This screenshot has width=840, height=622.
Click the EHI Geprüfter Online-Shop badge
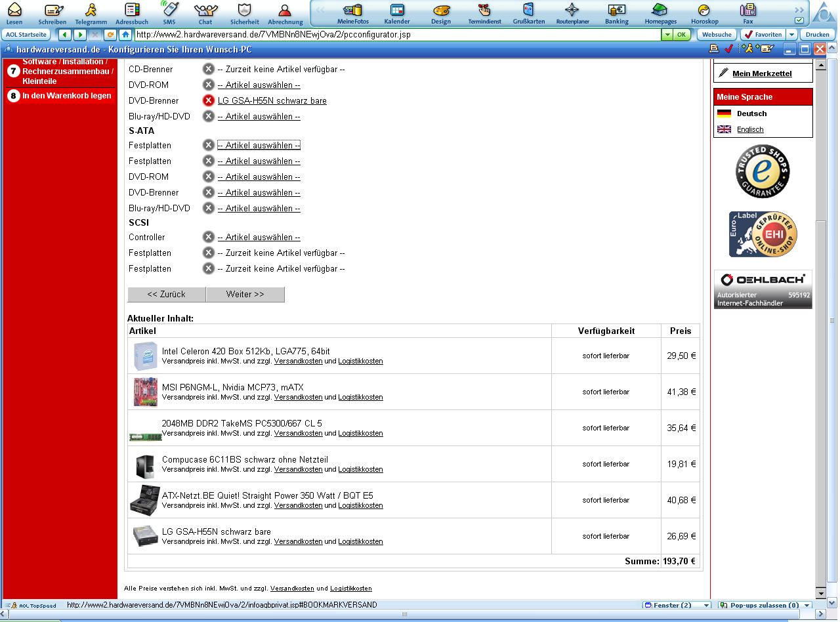pos(763,234)
